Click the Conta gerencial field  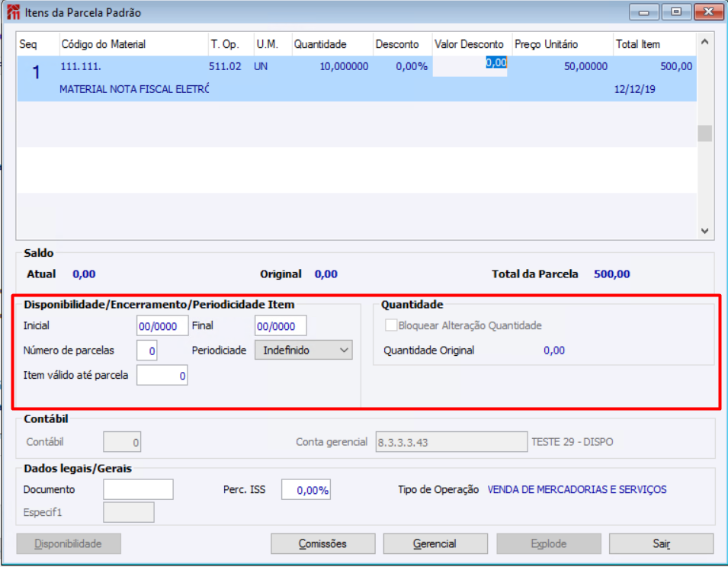pos(451,442)
